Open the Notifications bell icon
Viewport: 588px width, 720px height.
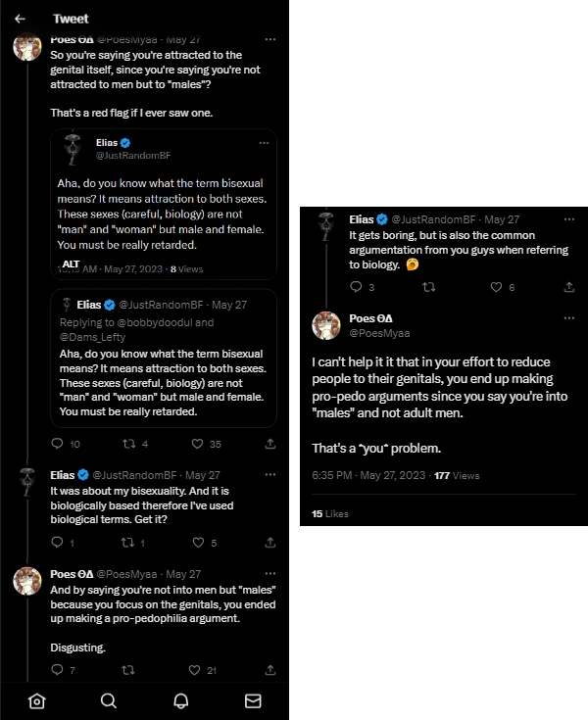coord(180,700)
